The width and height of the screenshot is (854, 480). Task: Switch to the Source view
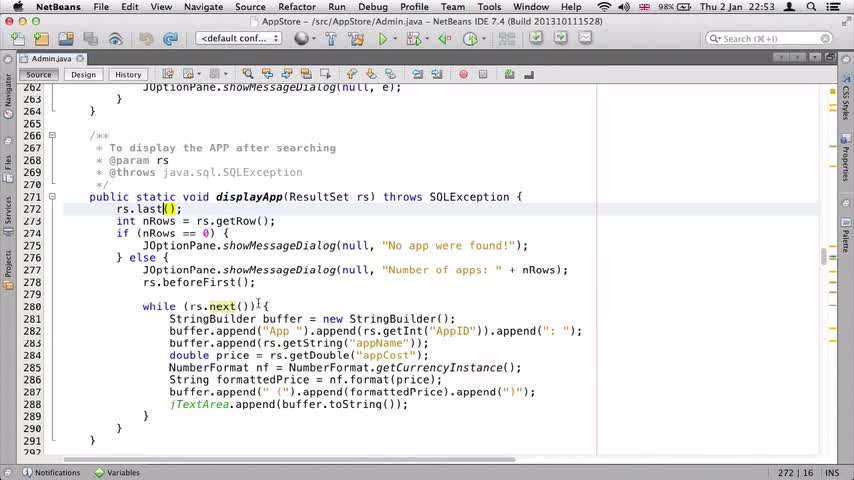pos(39,75)
